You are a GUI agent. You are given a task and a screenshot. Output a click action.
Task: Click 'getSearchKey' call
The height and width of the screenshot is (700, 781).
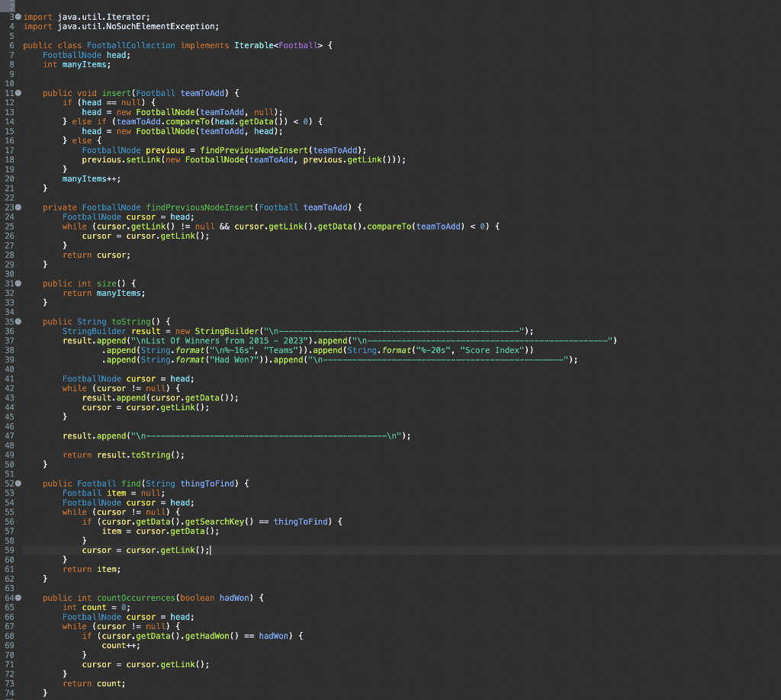(x=214, y=522)
